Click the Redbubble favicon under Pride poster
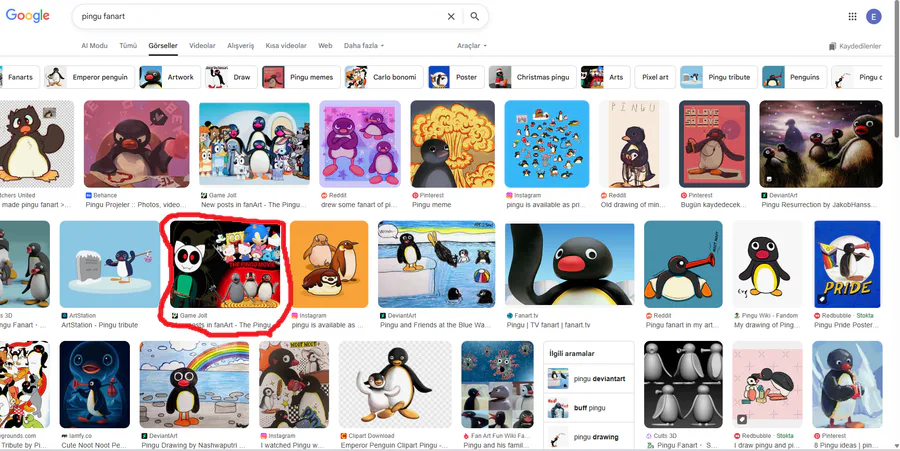 point(817,316)
